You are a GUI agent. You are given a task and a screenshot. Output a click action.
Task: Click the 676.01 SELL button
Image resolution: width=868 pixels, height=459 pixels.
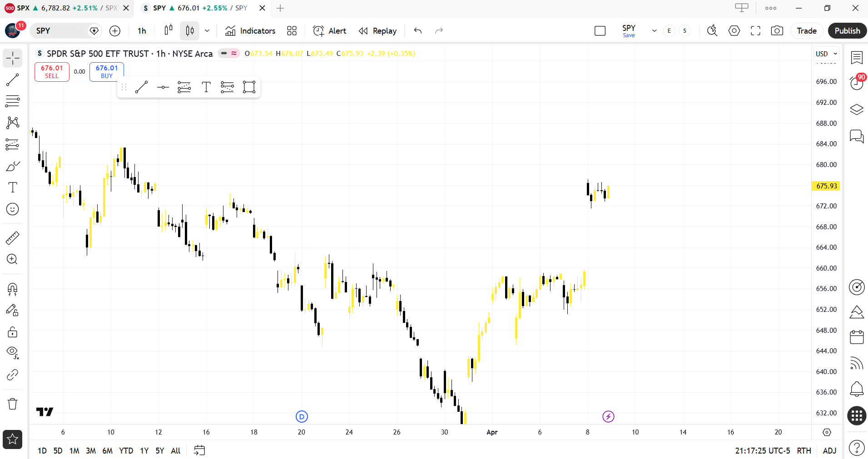52,72
